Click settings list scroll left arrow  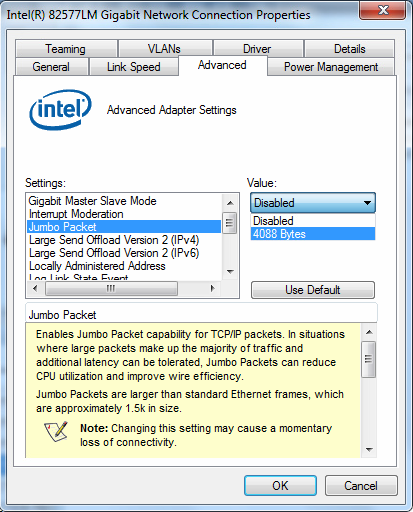[x=35, y=288]
